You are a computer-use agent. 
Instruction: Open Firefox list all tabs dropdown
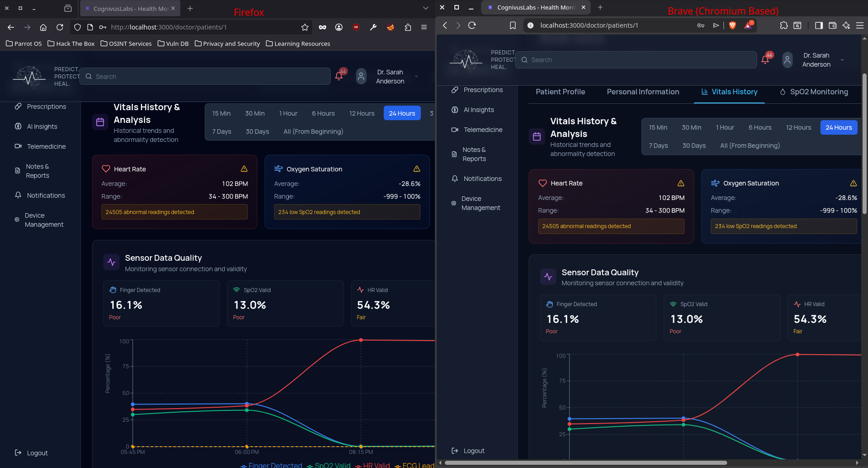425,8
